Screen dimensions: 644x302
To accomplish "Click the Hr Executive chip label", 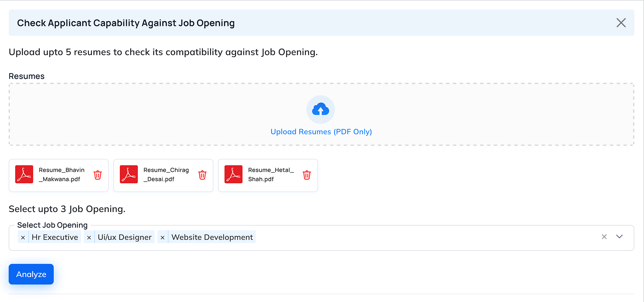I will [x=55, y=237].
